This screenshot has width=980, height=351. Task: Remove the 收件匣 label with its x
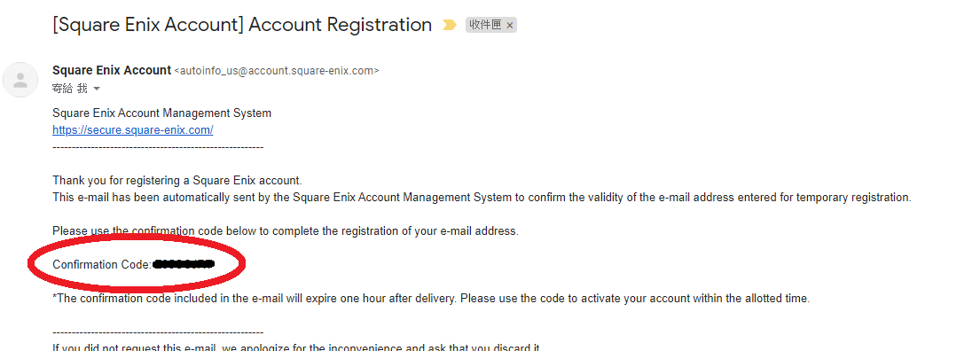click(x=509, y=26)
